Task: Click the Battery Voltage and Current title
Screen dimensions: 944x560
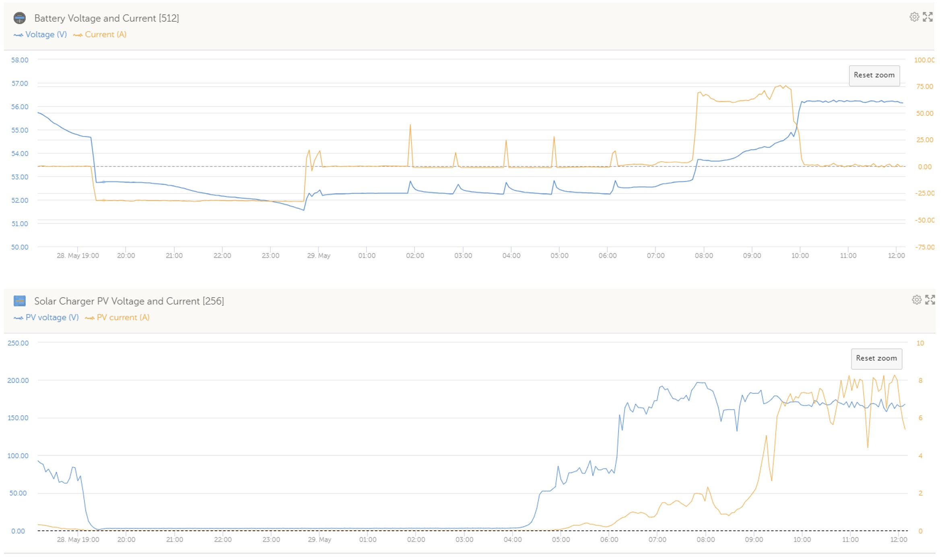Action: (x=106, y=18)
